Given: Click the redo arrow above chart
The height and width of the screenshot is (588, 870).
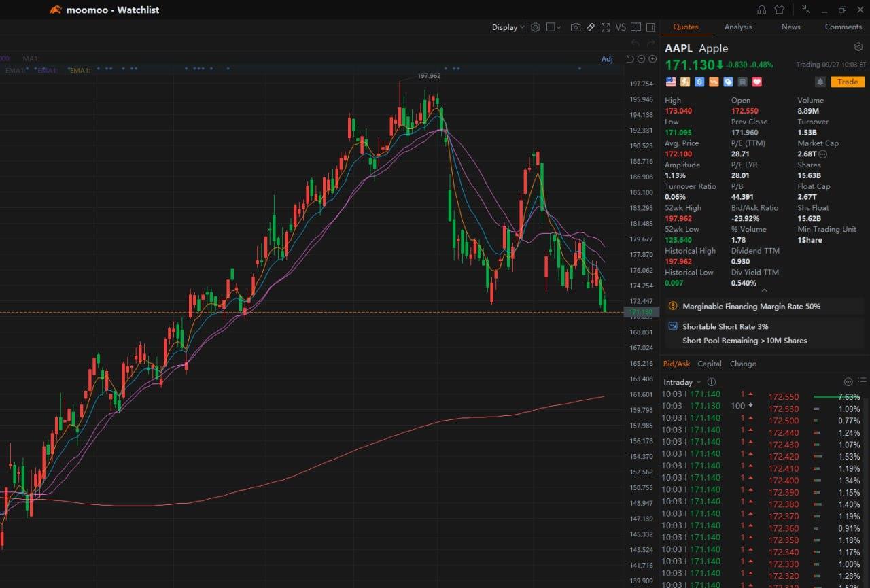Looking at the screenshot, I should coord(650,44).
